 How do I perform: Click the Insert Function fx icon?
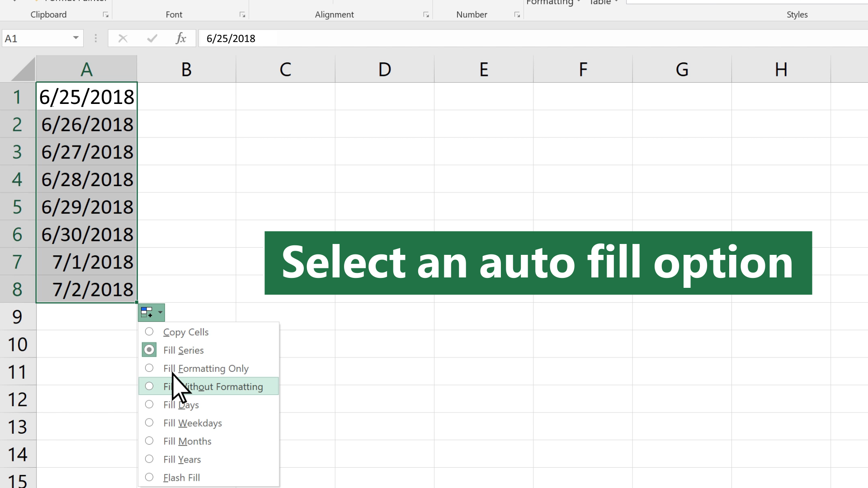(x=181, y=38)
